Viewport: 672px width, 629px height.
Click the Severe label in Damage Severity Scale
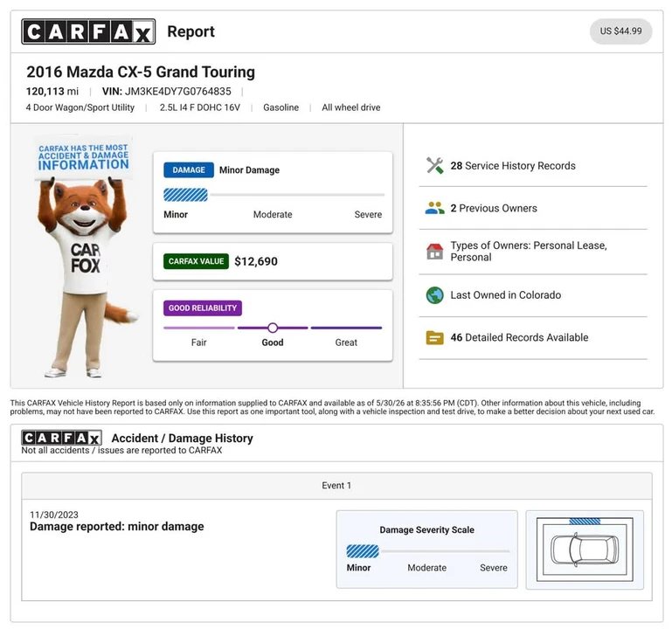coord(493,568)
